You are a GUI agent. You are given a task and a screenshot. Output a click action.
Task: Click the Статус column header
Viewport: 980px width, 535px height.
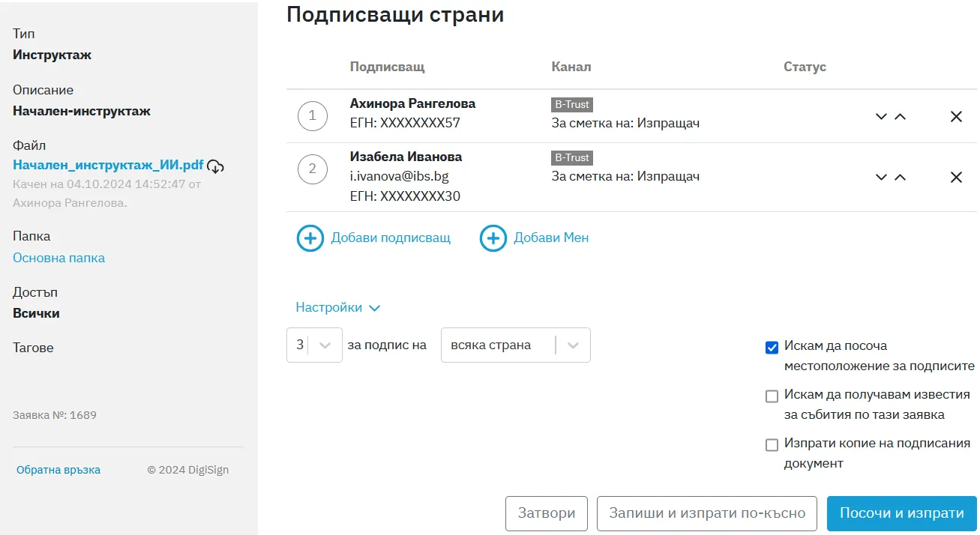click(805, 67)
